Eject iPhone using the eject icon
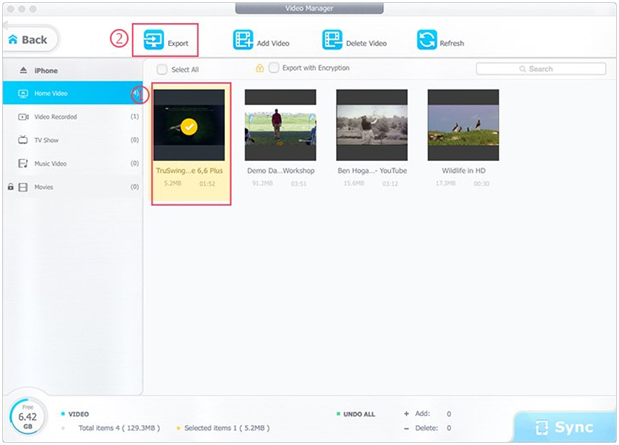The width and height of the screenshot is (619, 445). (23, 70)
